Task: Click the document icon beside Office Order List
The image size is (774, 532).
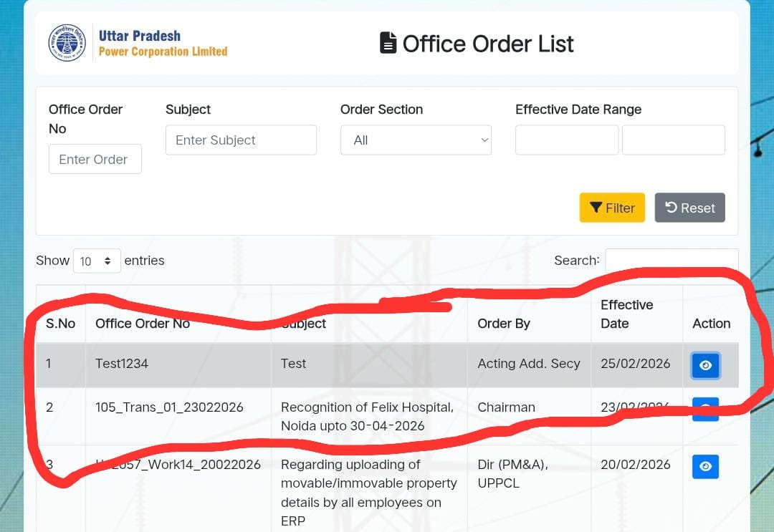Action: click(388, 44)
